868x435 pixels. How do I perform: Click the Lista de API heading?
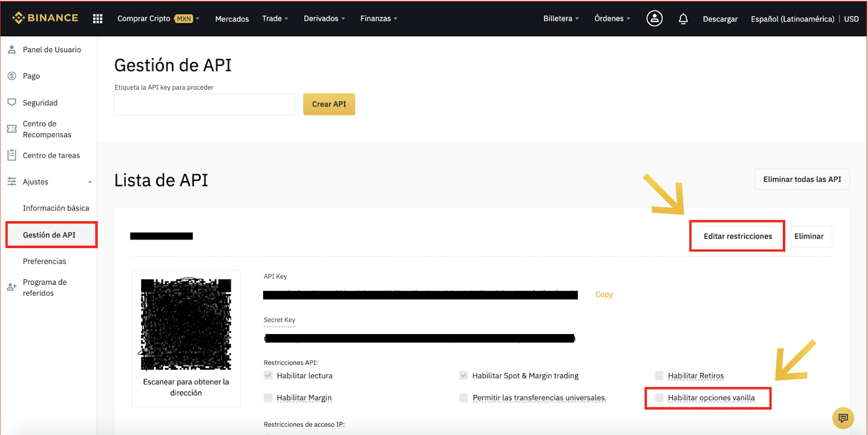point(161,180)
